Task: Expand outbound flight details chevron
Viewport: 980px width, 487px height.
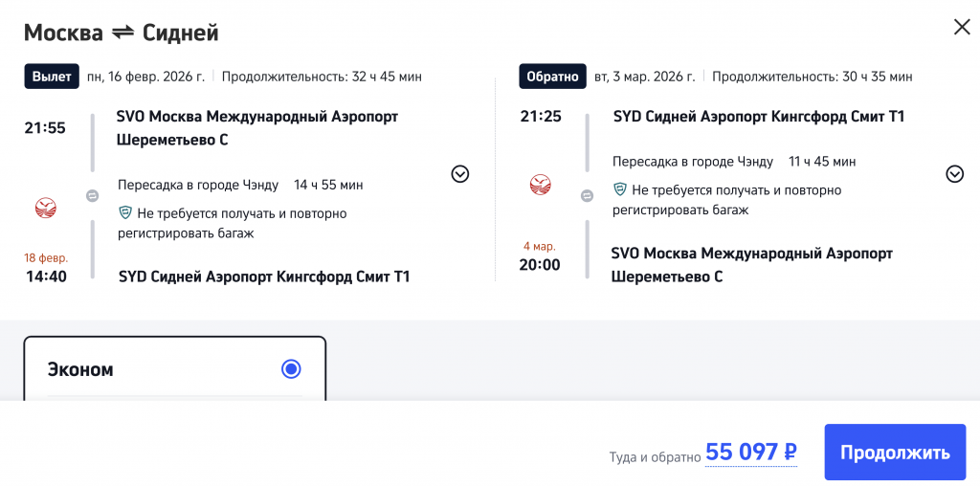Action: pyautogui.click(x=460, y=173)
